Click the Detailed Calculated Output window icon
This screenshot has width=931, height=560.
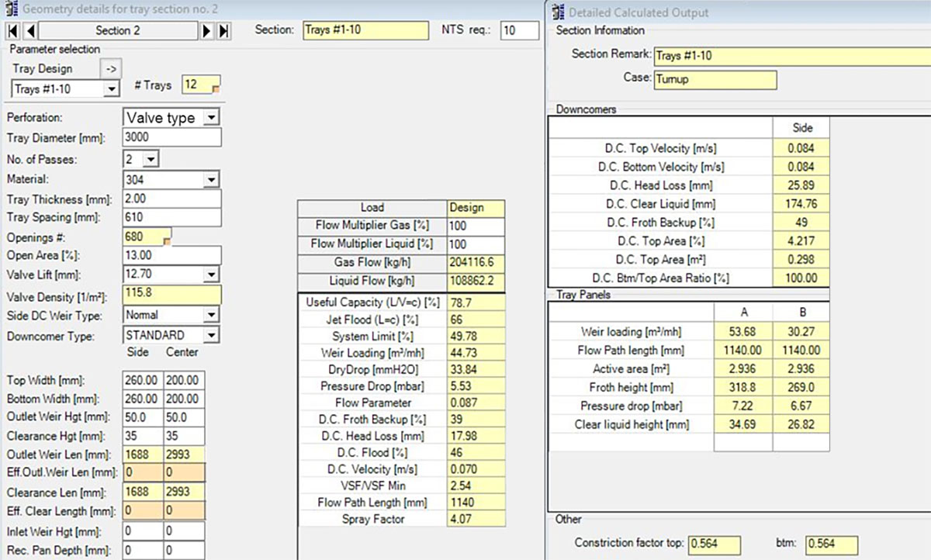(x=557, y=12)
